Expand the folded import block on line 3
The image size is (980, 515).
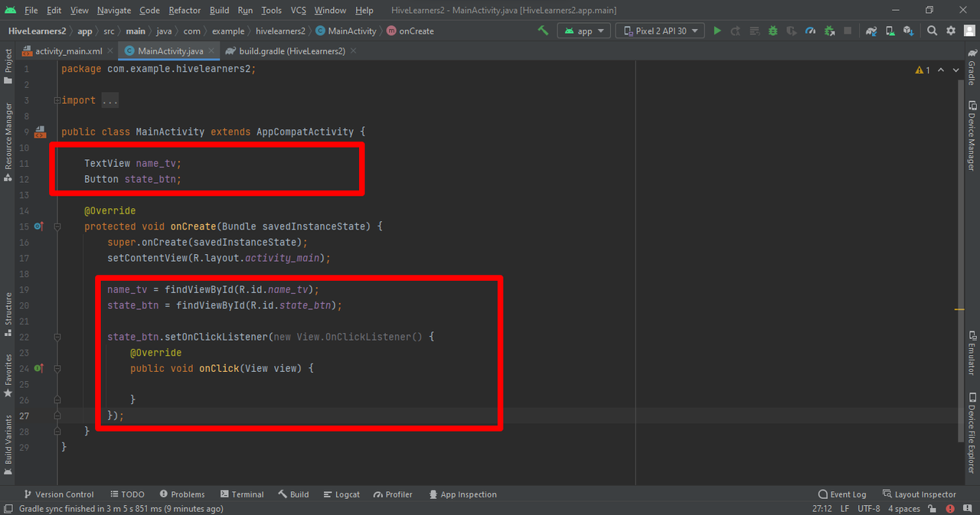tap(57, 101)
